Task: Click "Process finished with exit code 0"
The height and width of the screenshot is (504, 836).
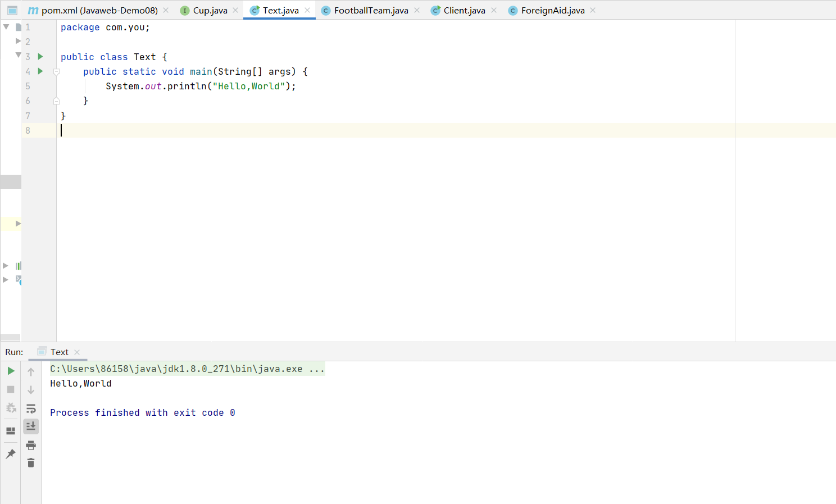Action: [143, 413]
